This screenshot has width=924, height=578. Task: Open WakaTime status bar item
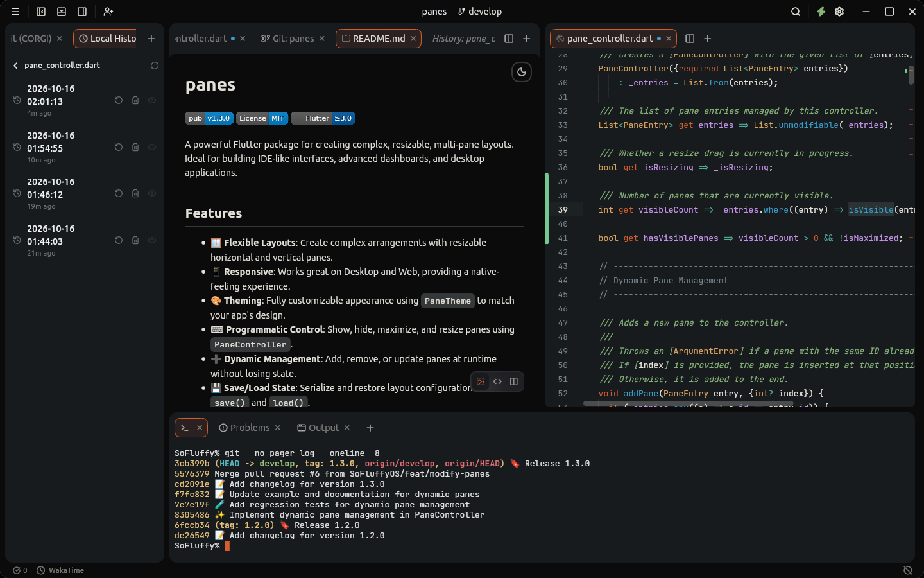60,570
